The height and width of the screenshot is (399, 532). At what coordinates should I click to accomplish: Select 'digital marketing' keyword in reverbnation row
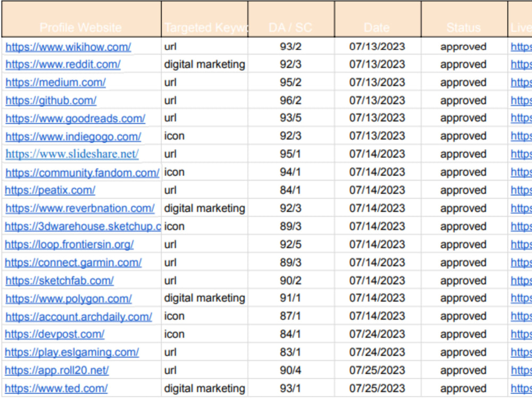[x=205, y=209]
